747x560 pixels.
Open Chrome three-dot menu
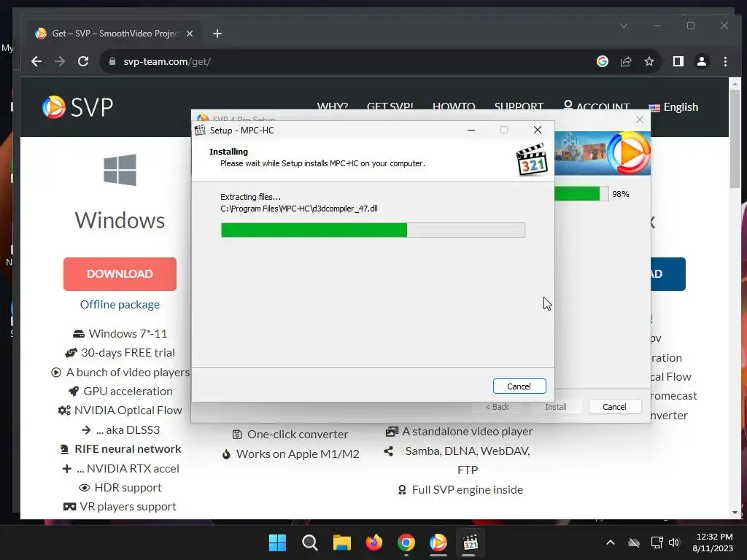coord(725,61)
